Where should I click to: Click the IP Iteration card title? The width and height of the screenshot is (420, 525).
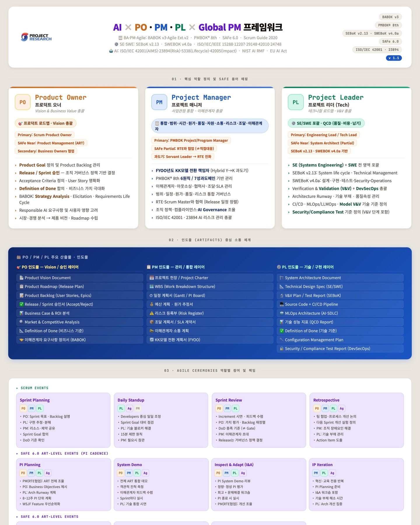pyautogui.click(x=322, y=465)
